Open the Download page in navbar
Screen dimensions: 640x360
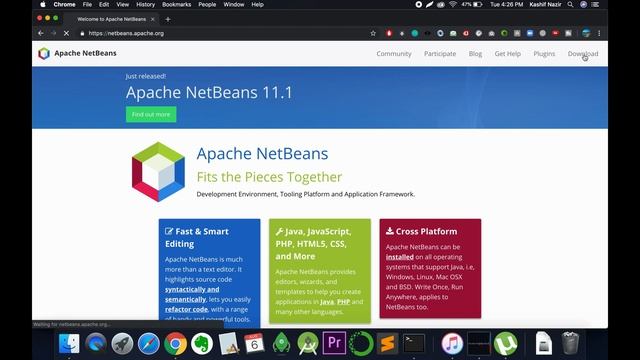[x=582, y=53]
